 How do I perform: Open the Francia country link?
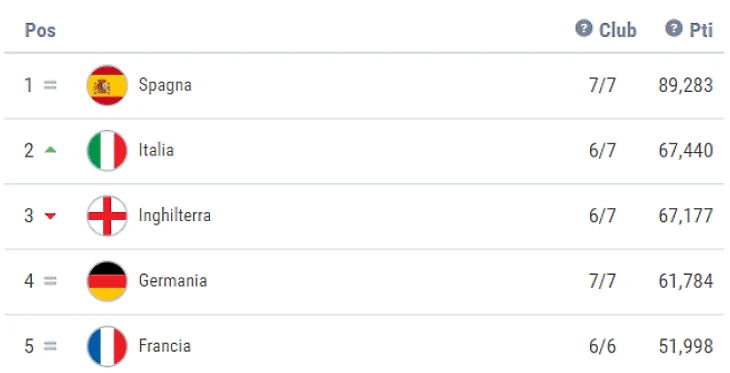tap(165, 346)
